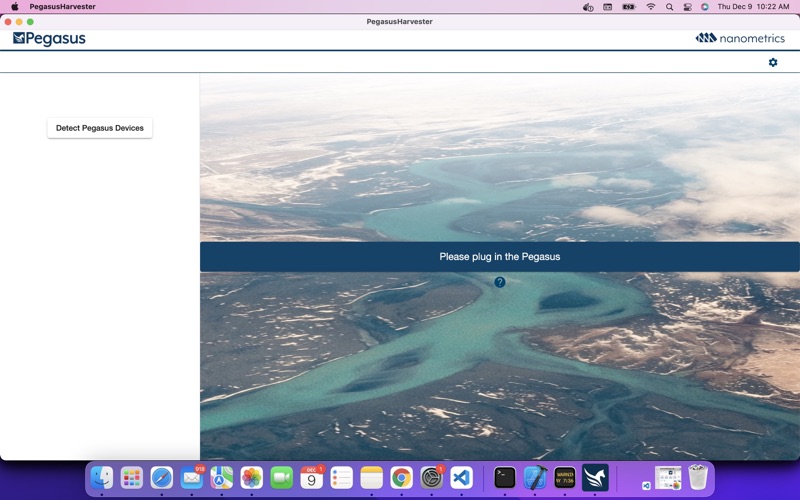Open Visual Studio Code from the dock
The height and width of the screenshot is (500, 800).
point(461,478)
